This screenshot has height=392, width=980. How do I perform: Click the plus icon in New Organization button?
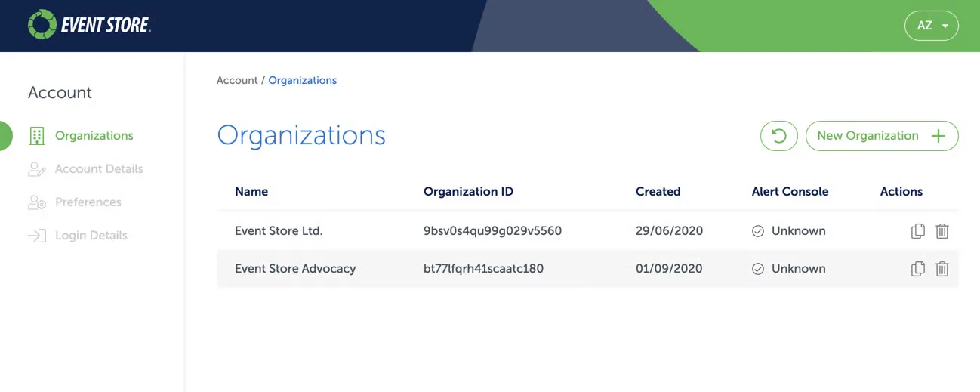pos(938,136)
